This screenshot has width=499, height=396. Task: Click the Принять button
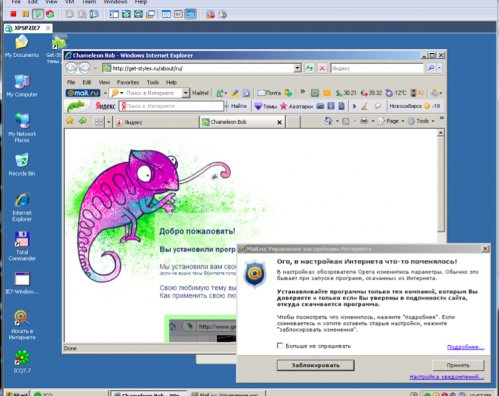coord(458,365)
